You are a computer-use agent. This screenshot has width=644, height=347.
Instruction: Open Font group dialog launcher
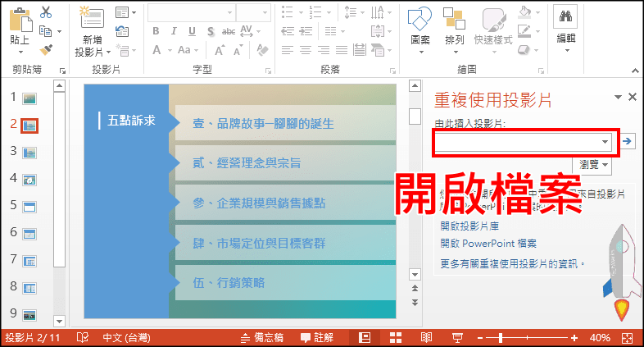pos(268,71)
